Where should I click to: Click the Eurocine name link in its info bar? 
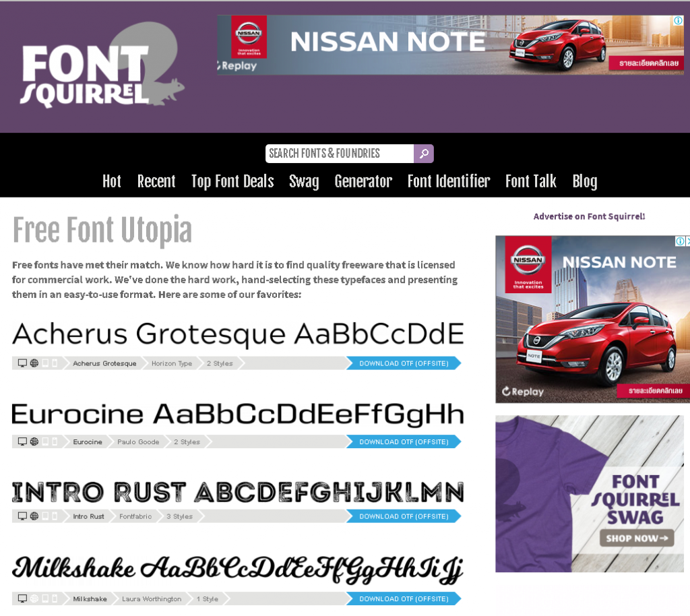click(x=88, y=441)
